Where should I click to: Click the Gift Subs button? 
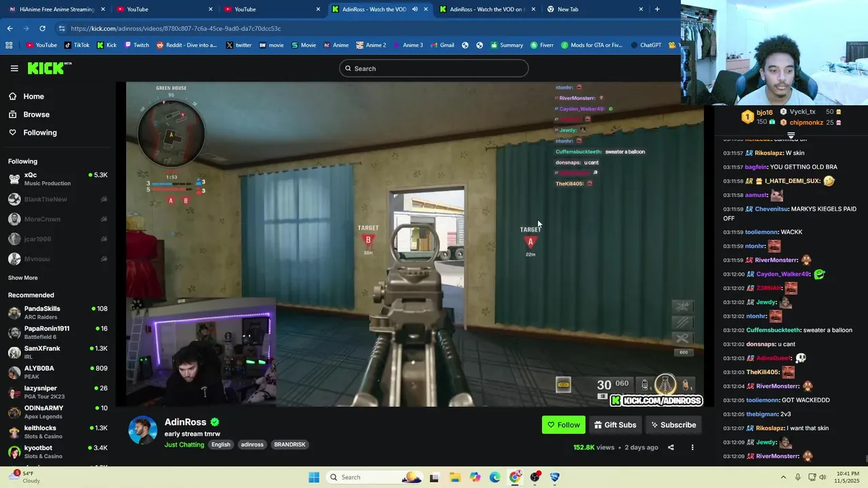616,425
